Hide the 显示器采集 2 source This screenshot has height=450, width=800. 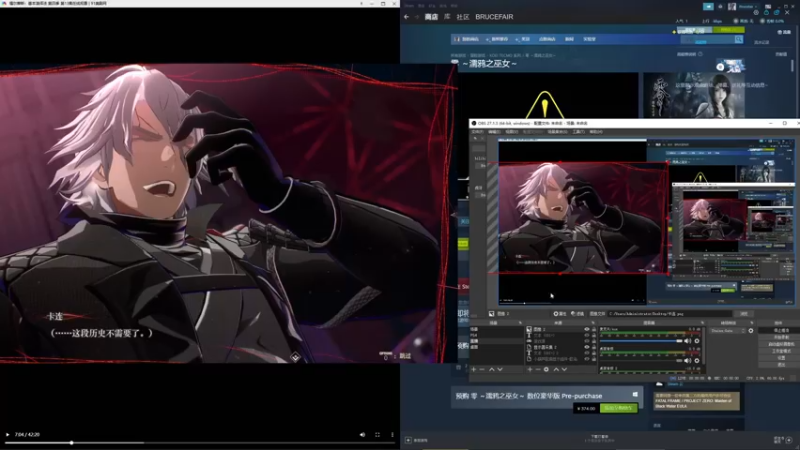[x=587, y=347]
